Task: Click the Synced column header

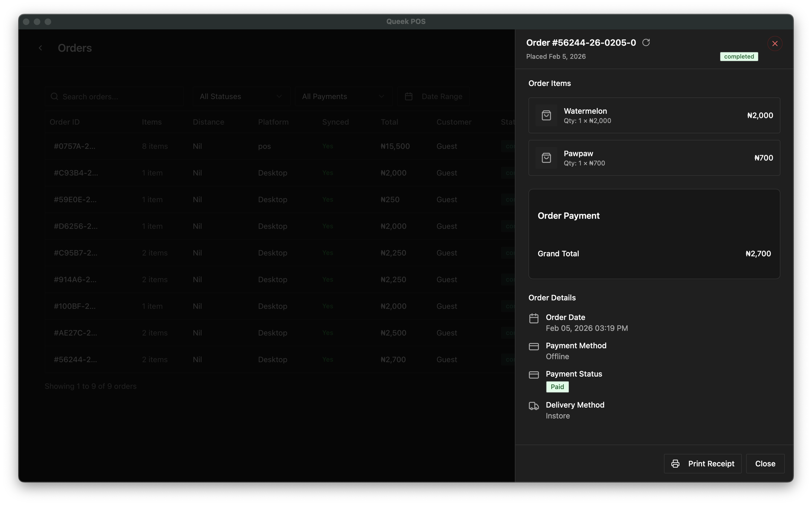Action: point(335,122)
